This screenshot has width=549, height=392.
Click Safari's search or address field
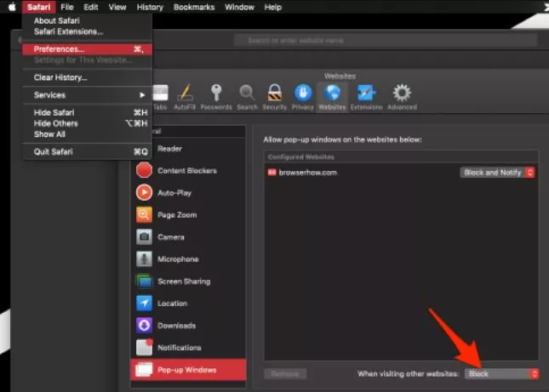point(386,41)
